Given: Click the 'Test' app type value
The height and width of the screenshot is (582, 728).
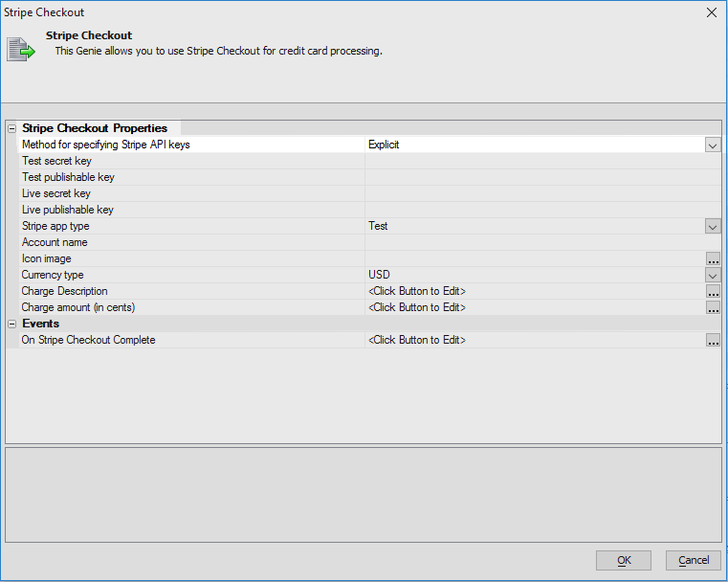Looking at the screenshot, I should 378,226.
